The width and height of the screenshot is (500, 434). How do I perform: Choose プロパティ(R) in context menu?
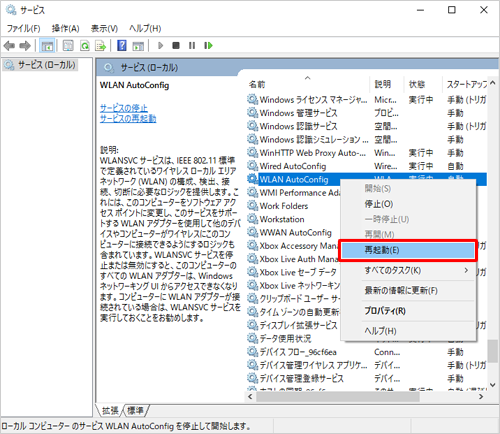point(408,311)
